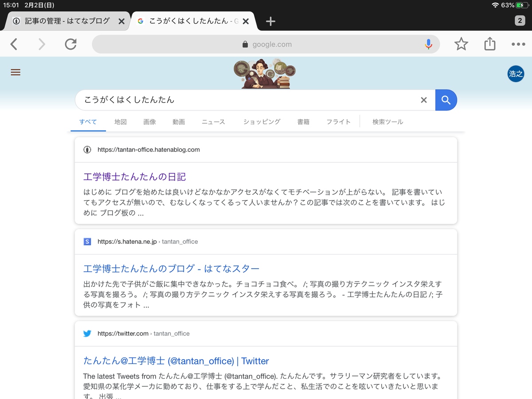Clear the search box text
Image resolution: width=532 pixels, height=399 pixels.
(x=424, y=100)
